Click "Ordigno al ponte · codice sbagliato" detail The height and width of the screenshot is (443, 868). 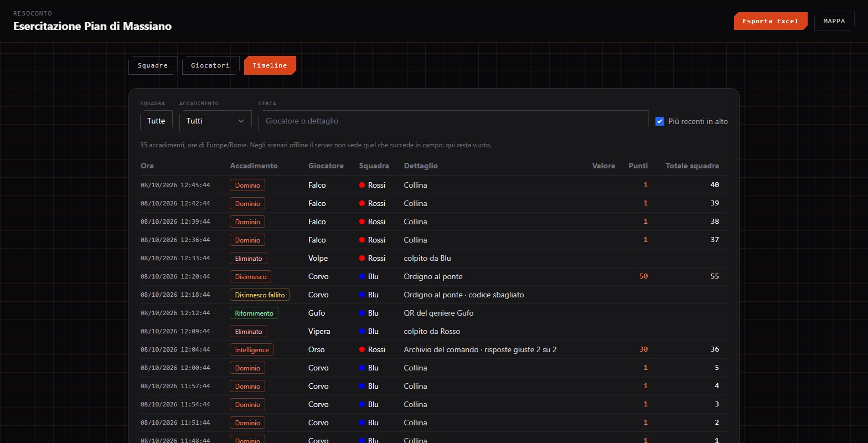pos(464,295)
